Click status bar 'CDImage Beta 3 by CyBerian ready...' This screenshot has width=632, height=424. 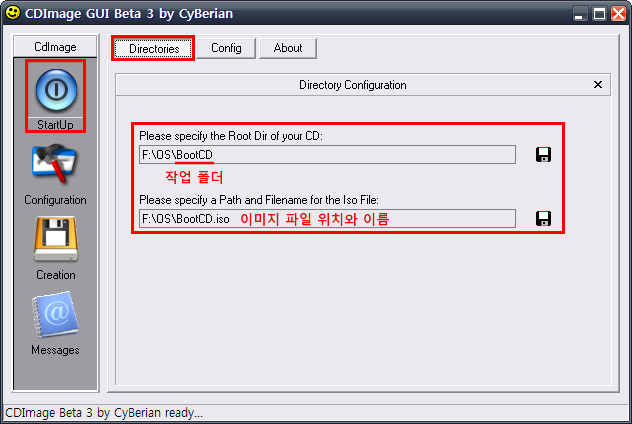point(104,413)
